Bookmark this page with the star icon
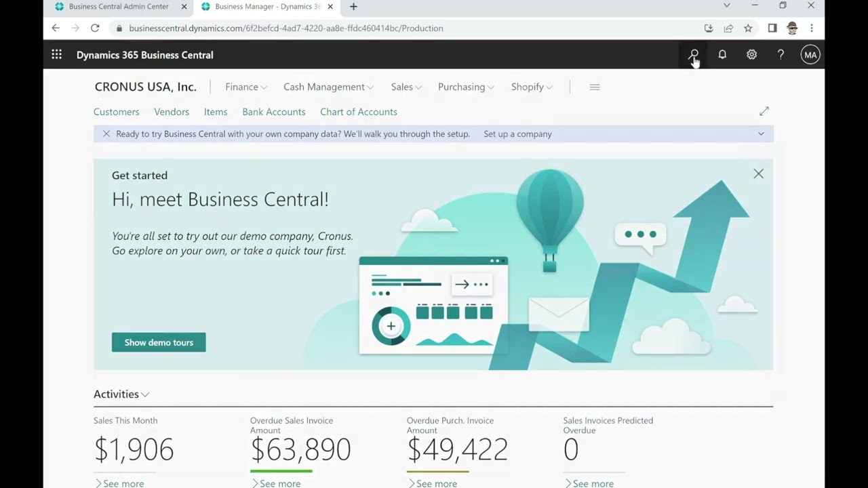This screenshot has height=488, width=868. point(748,28)
